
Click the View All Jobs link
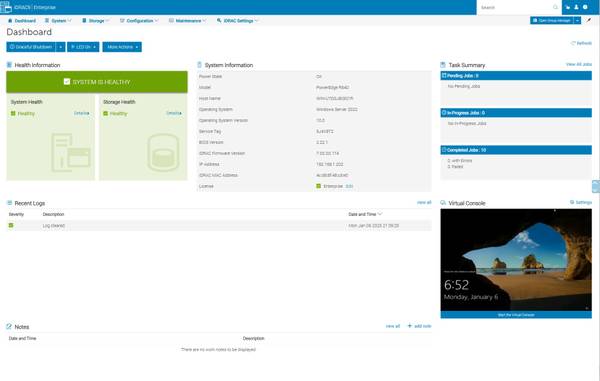point(579,64)
